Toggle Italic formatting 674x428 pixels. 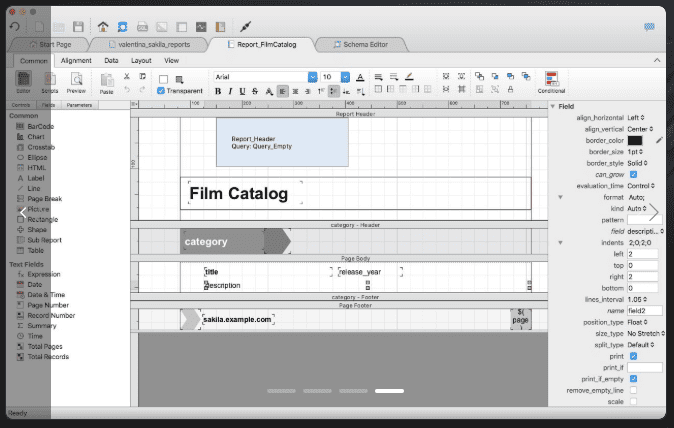[x=230, y=91]
